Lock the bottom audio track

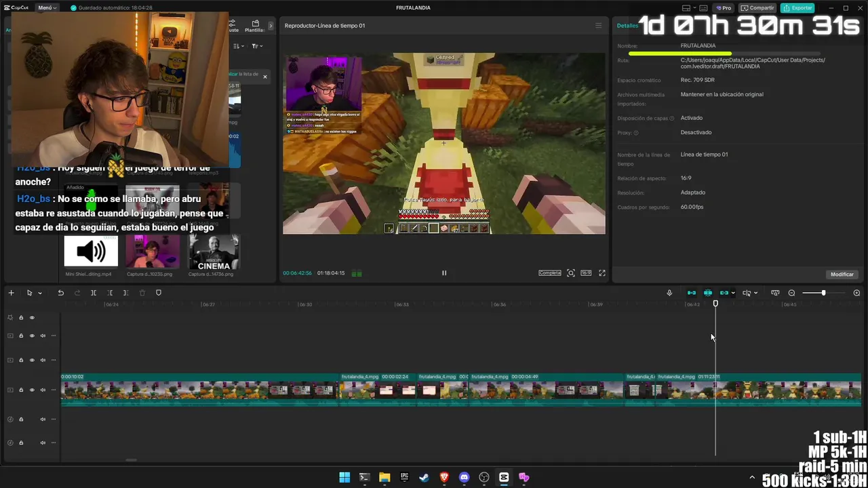pyautogui.click(x=21, y=443)
